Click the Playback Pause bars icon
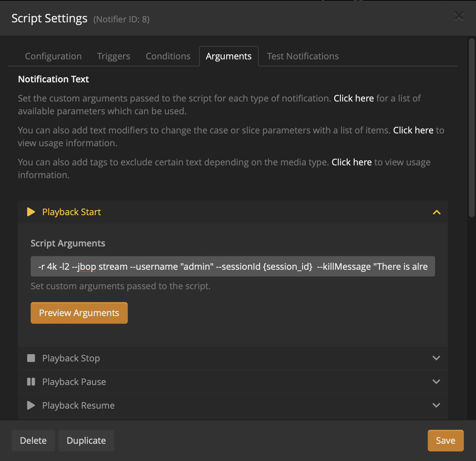This screenshot has height=461, width=476. (x=31, y=382)
